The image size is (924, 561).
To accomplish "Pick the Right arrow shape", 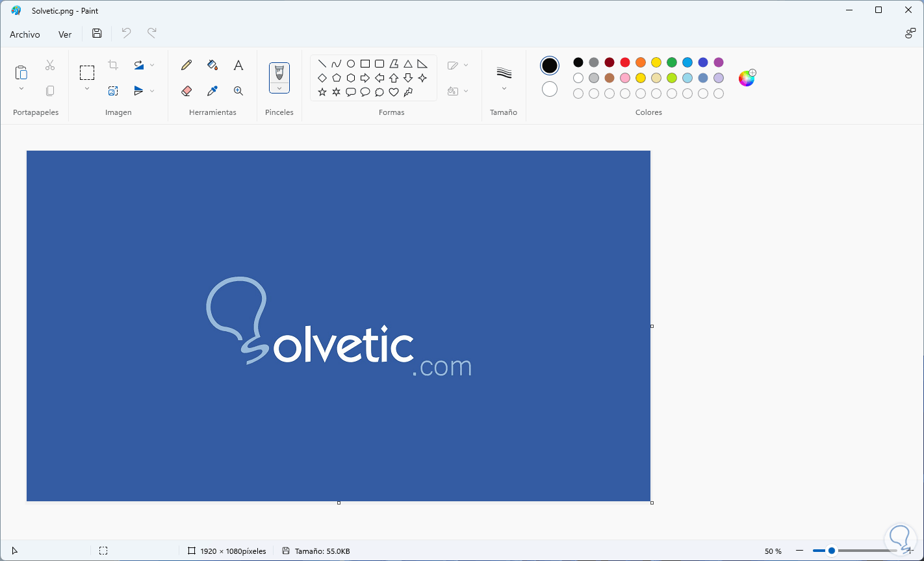I will 365,78.
